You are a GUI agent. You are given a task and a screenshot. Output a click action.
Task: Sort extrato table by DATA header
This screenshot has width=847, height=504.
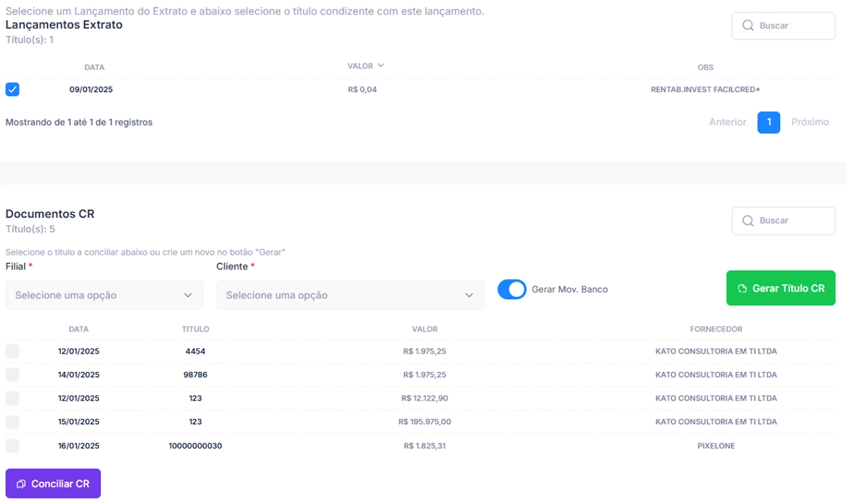[x=94, y=67]
